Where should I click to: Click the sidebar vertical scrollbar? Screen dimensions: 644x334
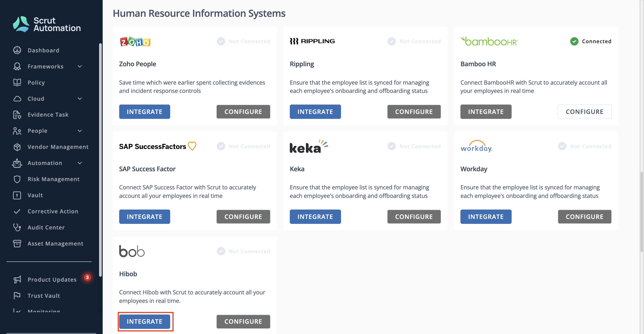[x=100, y=160]
